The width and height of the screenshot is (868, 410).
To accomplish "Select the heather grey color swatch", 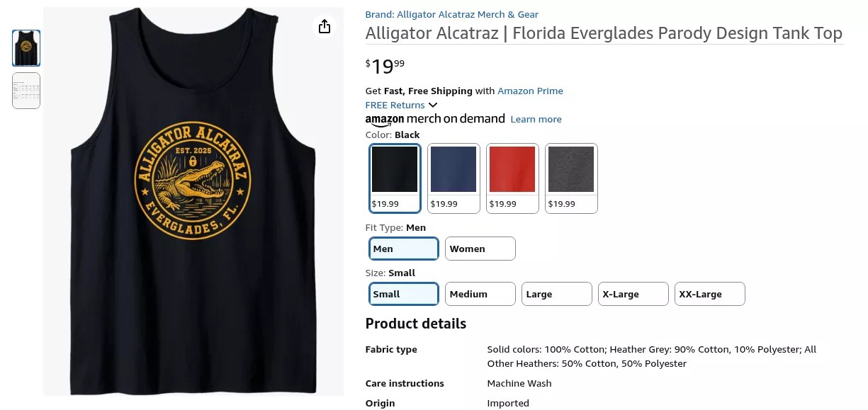I will [x=571, y=178].
